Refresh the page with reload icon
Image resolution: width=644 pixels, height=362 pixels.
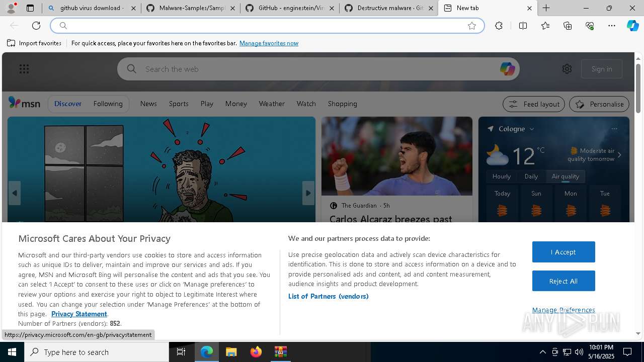(36, 26)
